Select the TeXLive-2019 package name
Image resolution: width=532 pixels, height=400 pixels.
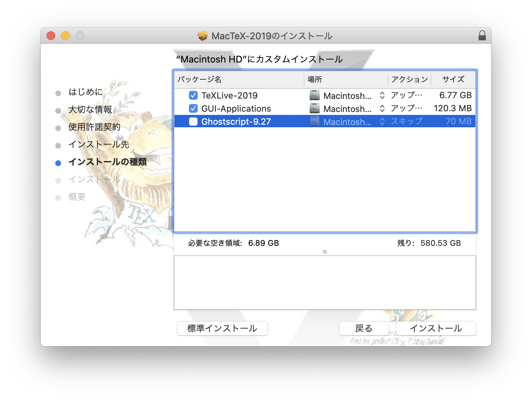pos(229,95)
